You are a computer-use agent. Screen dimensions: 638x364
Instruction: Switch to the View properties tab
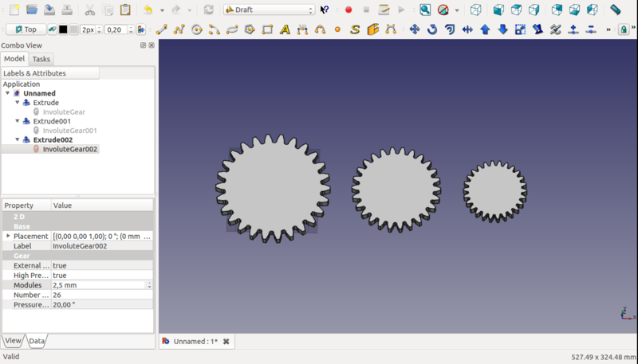coord(14,340)
